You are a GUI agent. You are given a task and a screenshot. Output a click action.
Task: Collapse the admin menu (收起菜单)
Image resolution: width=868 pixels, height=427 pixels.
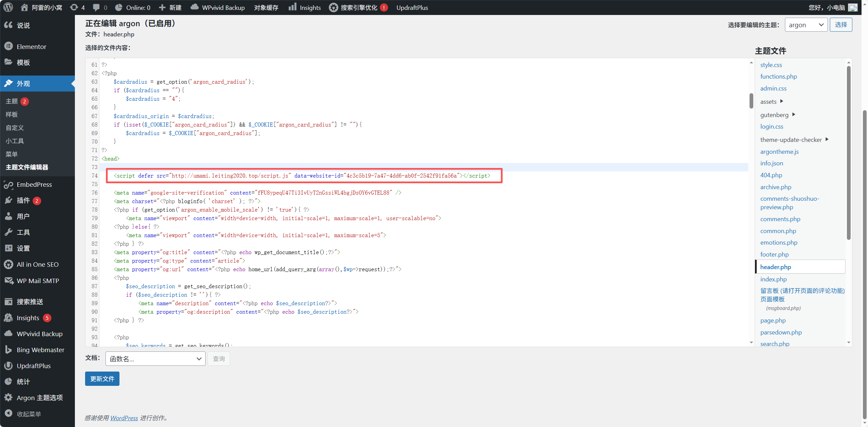(29, 414)
